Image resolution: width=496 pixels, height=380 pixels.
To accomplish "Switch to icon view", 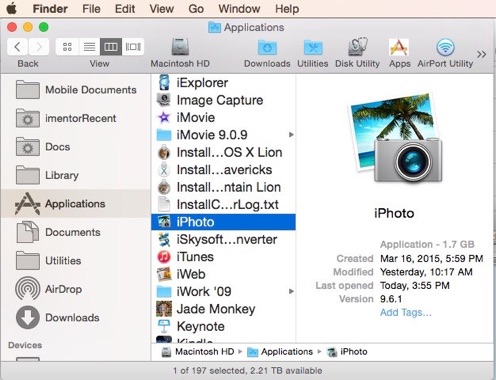I will [x=67, y=47].
